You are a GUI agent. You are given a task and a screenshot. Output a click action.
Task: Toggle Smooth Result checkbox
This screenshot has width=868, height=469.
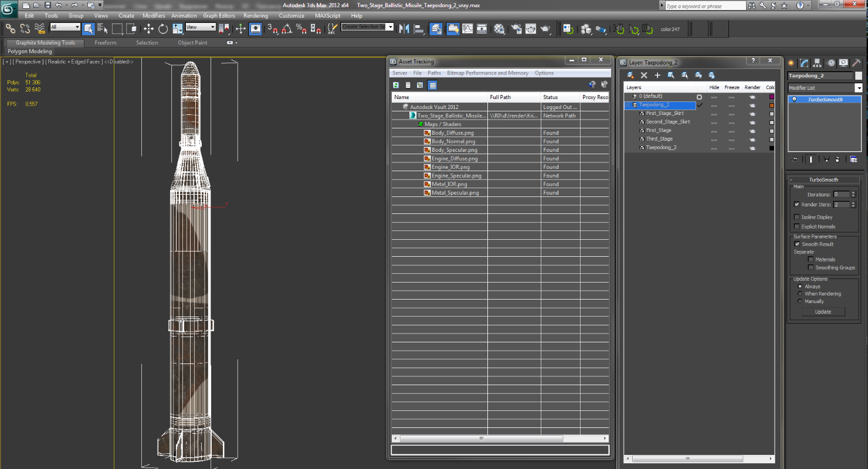pyautogui.click(x=797, y=244)
